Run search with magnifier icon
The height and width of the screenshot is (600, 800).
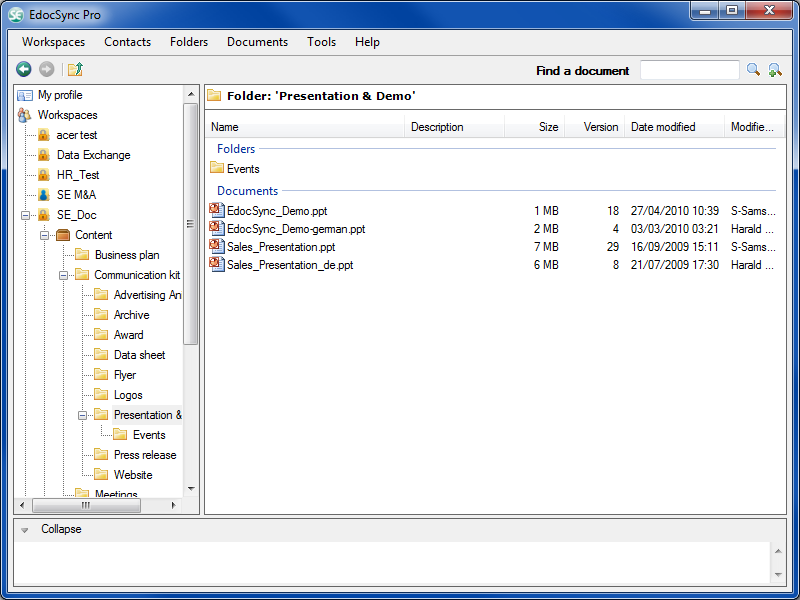click(753, 70)
